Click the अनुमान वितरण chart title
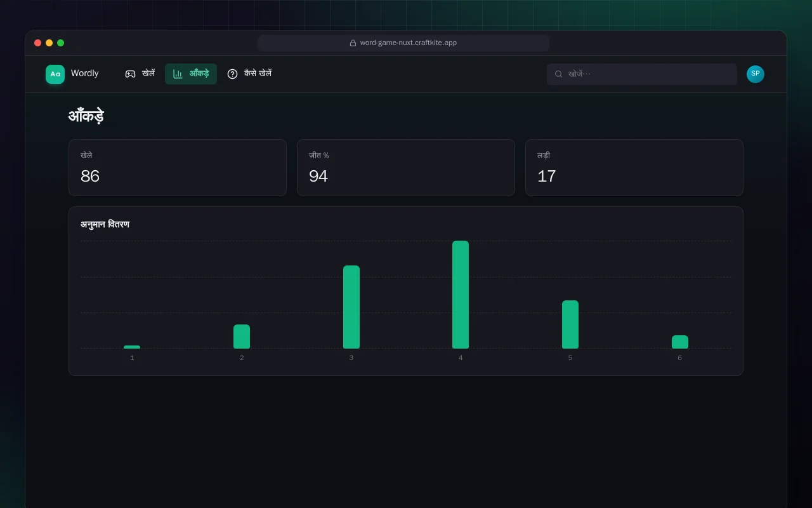The image size is (812, 508). pyautogui.click(x=105, y=225)
